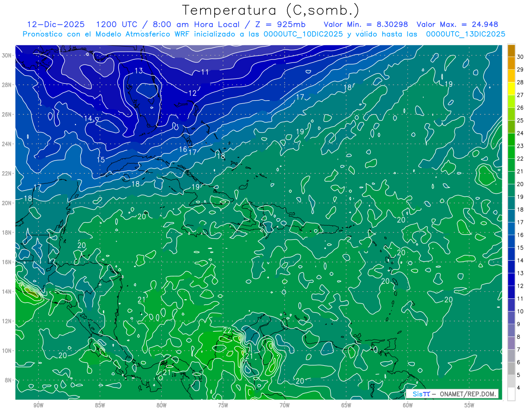Screen dimensions: 532x411
Task: Click 'Valor Min. = 8.30298' text
Action: [x=366, y=24]
